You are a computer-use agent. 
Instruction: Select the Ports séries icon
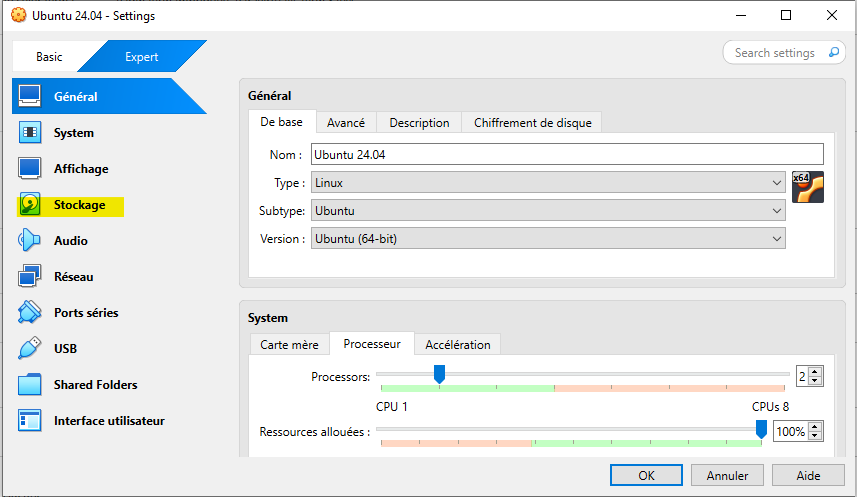tap(30, 313)
